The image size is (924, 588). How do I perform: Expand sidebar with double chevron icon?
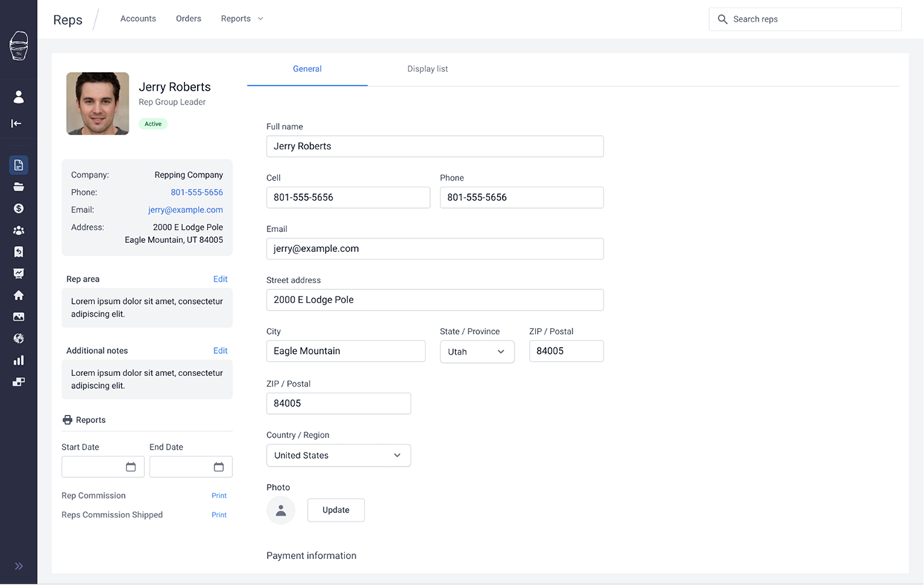tap(19, 566)
